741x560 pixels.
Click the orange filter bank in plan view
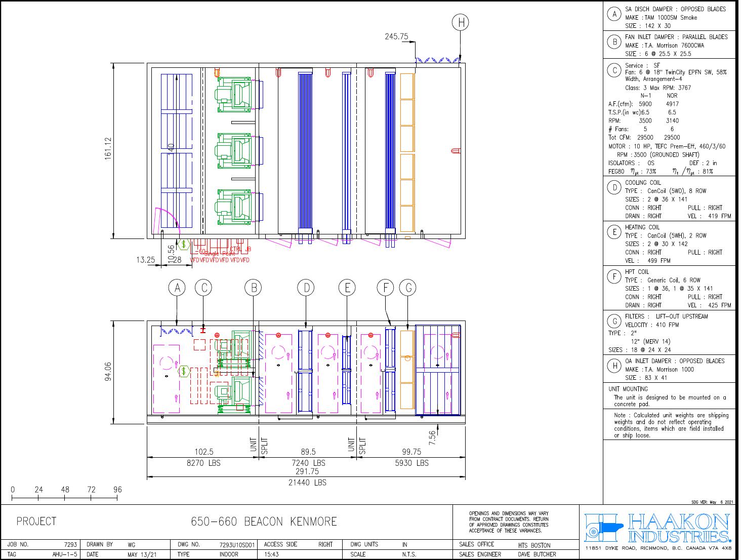coord(407,153)
